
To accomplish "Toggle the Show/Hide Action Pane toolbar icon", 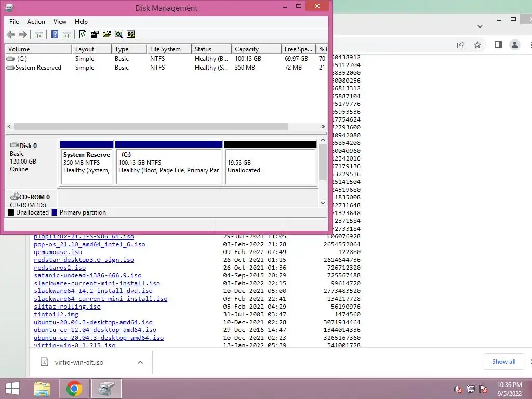I will (67, 34).
